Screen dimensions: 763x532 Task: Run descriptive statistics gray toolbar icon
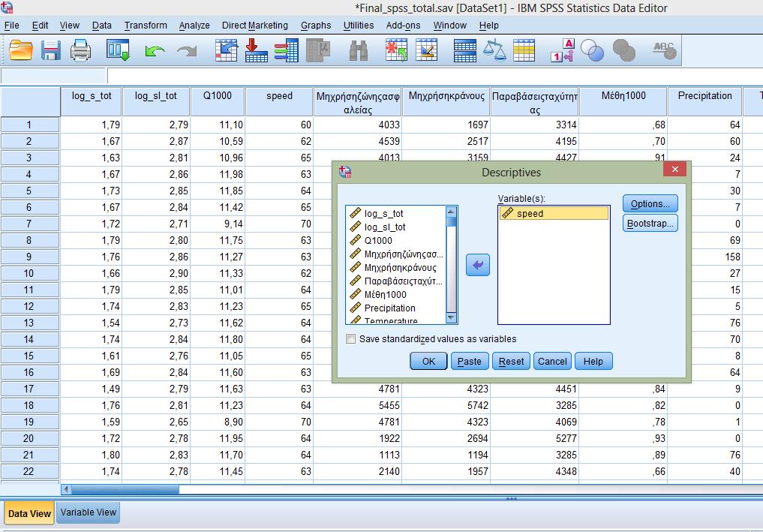click(318, 50)
